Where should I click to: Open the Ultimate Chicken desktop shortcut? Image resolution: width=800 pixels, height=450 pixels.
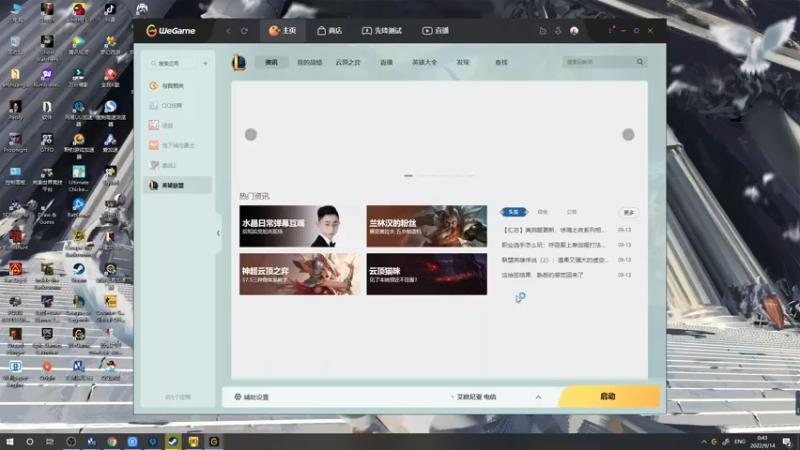79,178
